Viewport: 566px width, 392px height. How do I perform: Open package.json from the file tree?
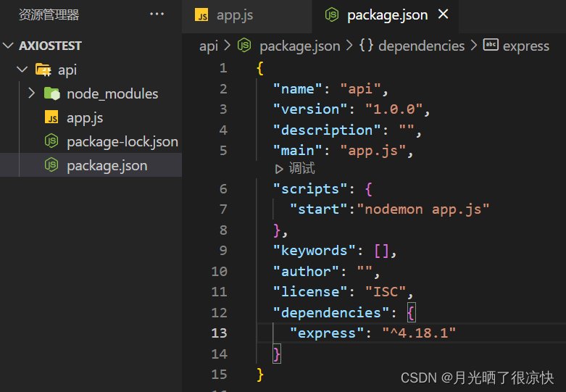click(107, 165)
